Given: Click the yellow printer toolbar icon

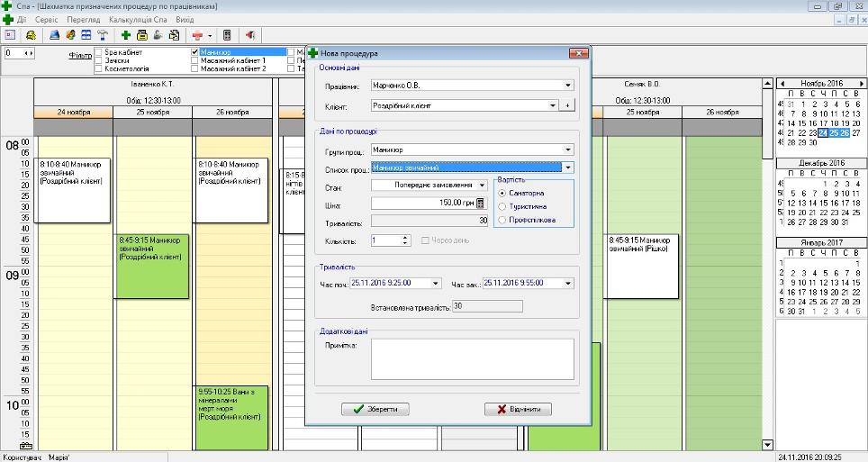Looking at the screenshot, I should pos(142,35).
